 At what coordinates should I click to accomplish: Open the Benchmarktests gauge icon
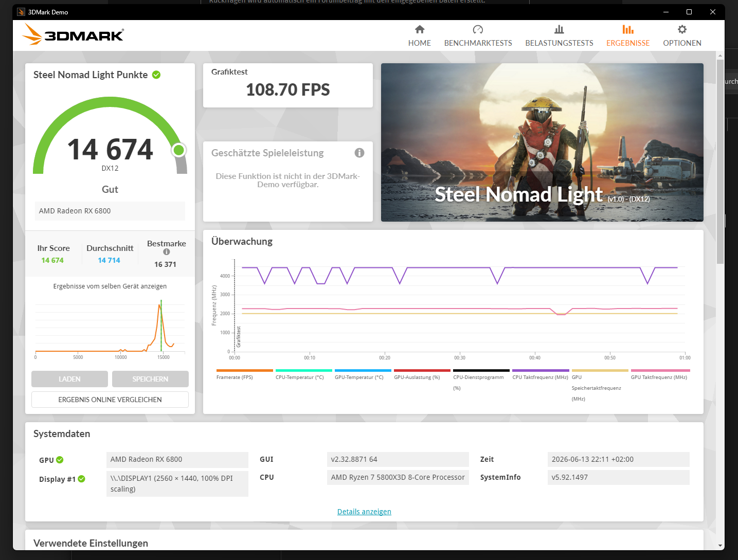click(478, 29)
